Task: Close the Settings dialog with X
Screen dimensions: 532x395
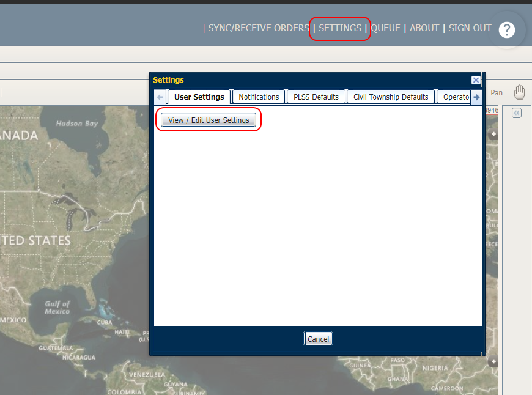Action: (x=476, y=80)
